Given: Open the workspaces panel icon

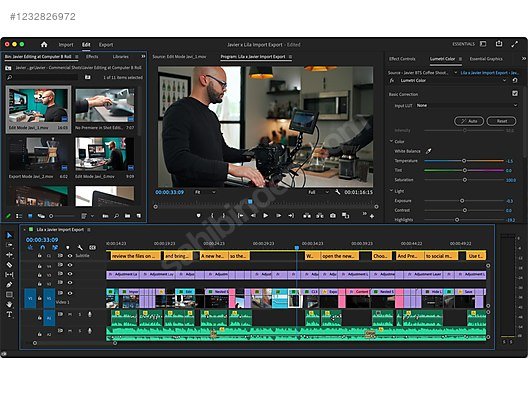Looking at the screenshot, I should tap(483, 44).
